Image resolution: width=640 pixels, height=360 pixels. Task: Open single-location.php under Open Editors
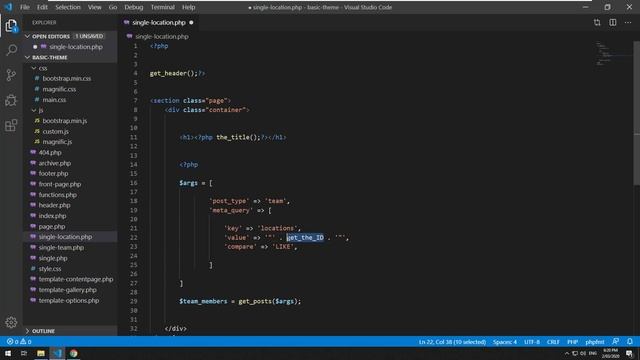[x=76, y=47]
